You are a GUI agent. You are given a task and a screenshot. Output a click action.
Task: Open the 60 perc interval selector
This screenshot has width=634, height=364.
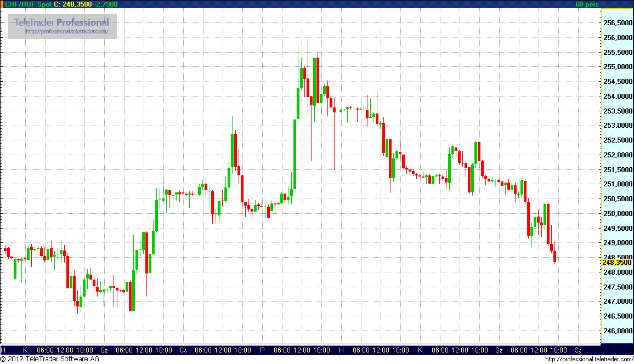tap(587, 4)
